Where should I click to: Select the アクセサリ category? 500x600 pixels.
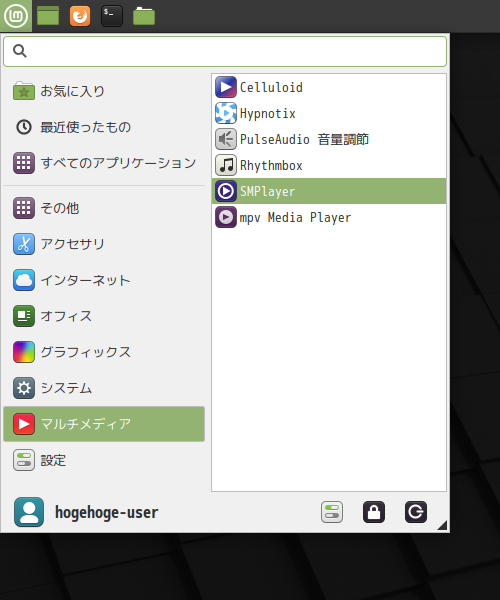104,244
